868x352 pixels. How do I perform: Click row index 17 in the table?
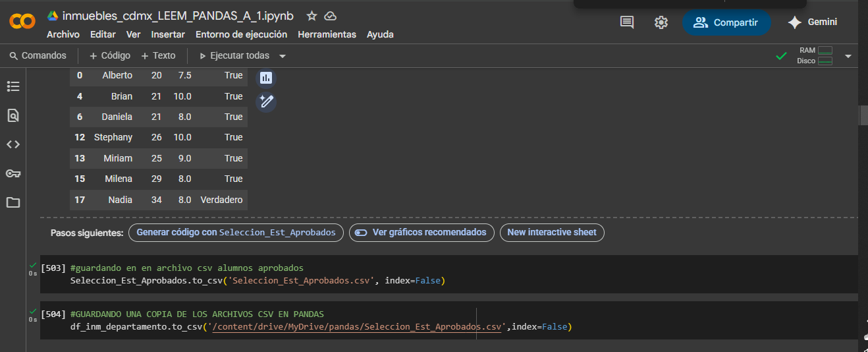80,200
